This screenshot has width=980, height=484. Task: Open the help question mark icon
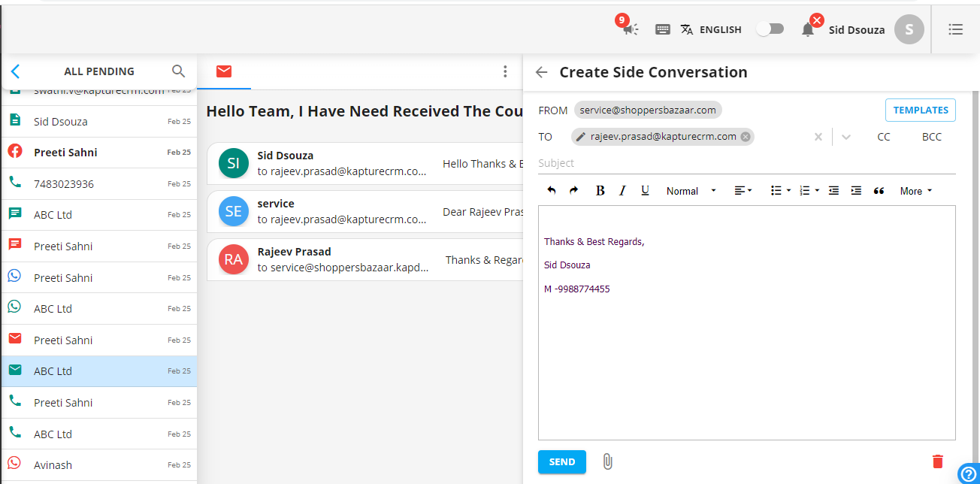click(x=968, y=473)
